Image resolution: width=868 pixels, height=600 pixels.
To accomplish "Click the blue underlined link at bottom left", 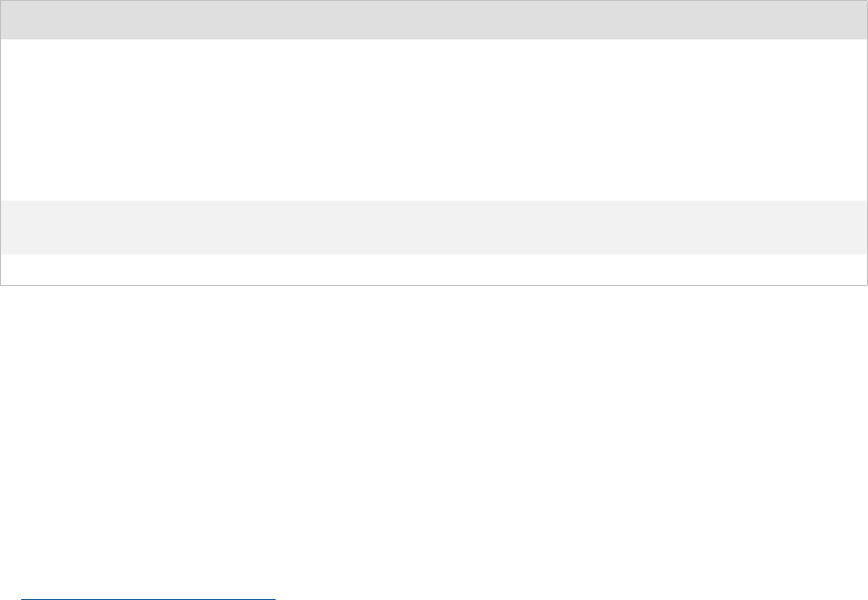I will (x=148, y=594).
